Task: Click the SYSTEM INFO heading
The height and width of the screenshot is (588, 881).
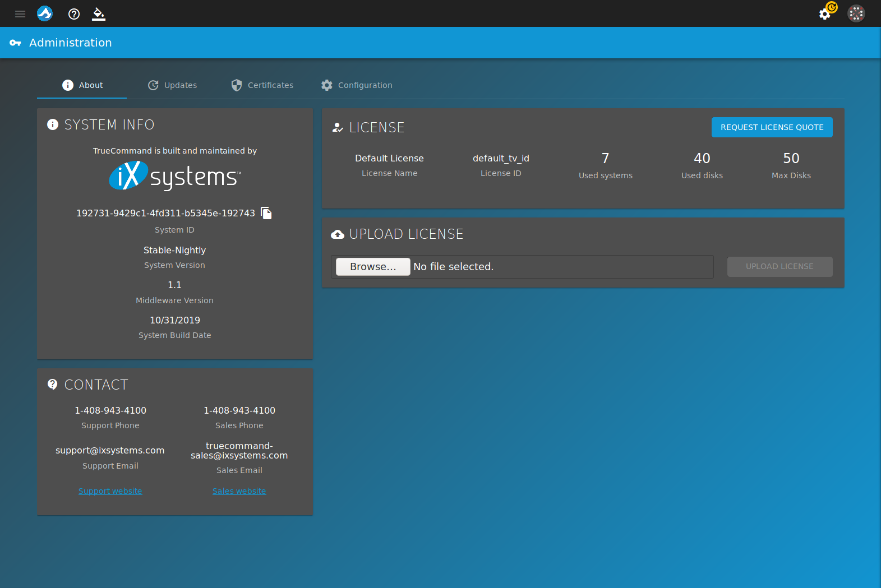Action: click(x=109, y=124)
